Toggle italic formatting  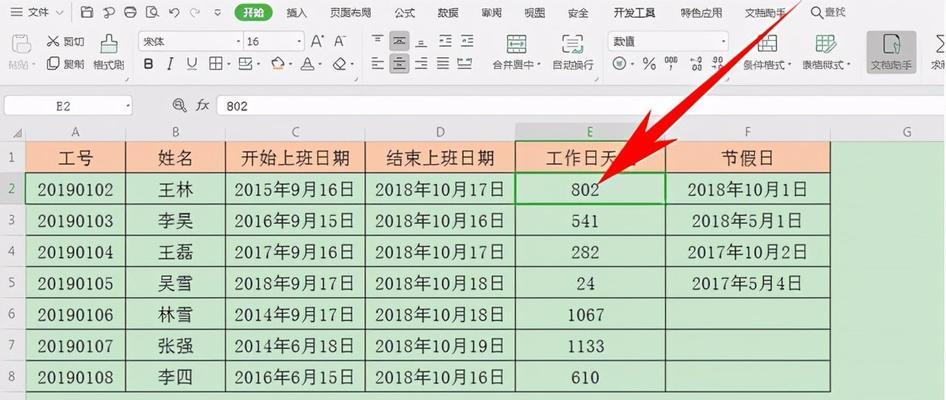click(x=170, y=64)
